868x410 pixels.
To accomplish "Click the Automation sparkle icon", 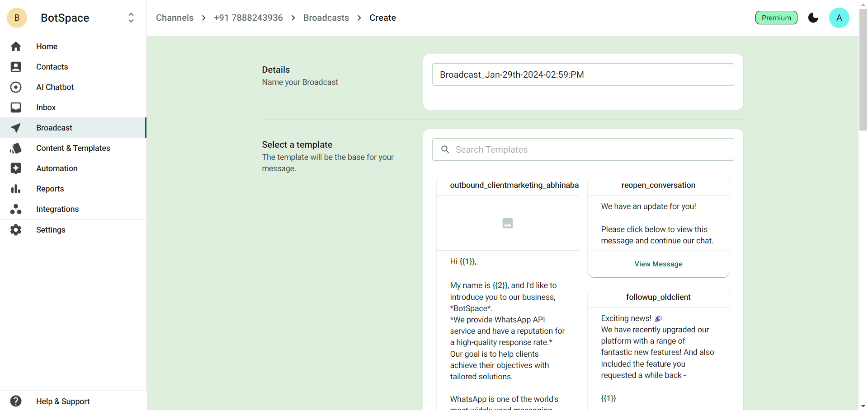I will pos(16,168).
